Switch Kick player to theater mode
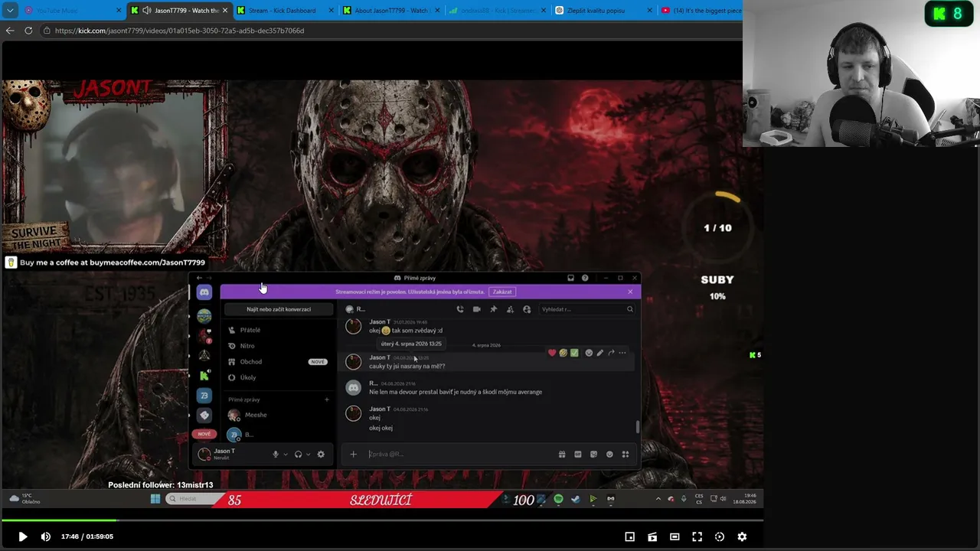The image size is (980, 551). tap(675, 536)
